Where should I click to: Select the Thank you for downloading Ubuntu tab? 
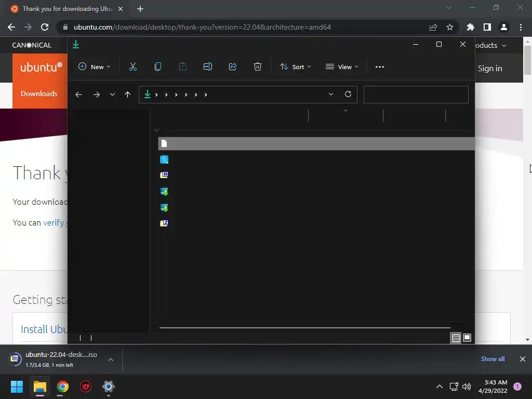tap(66, 9)
